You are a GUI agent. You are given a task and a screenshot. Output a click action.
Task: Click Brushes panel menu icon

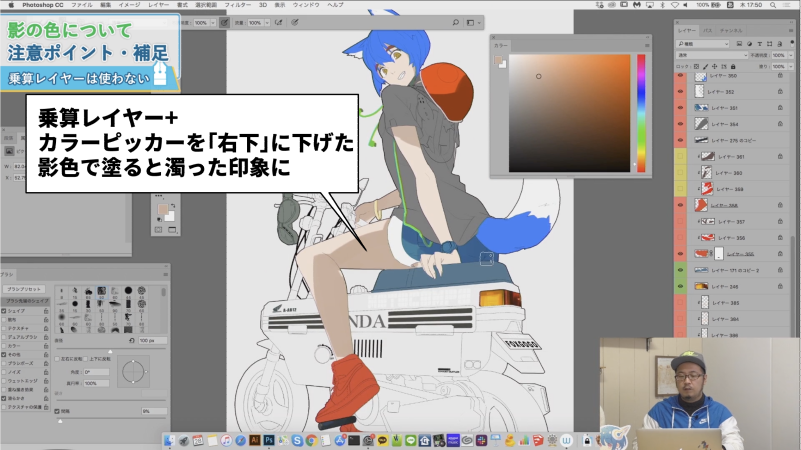[x=165, y=274]
